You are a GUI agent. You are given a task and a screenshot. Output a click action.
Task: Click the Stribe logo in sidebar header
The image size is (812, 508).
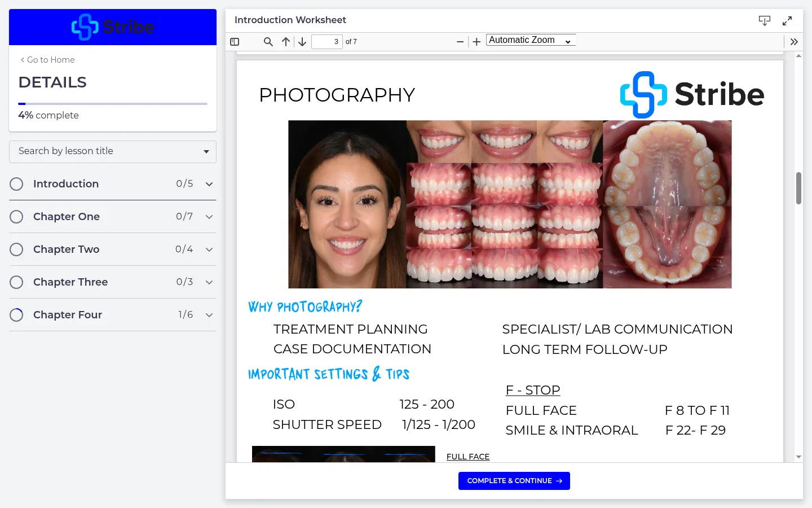[113, 27]
